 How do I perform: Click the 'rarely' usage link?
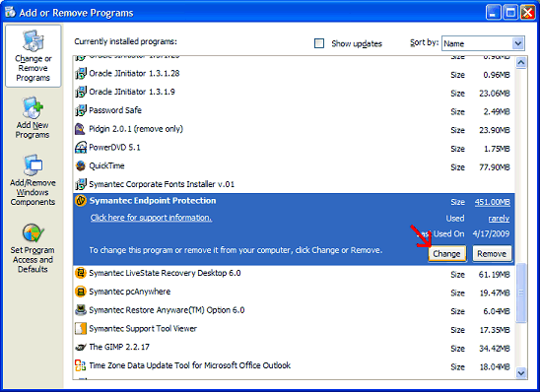(x=499, y=219)
